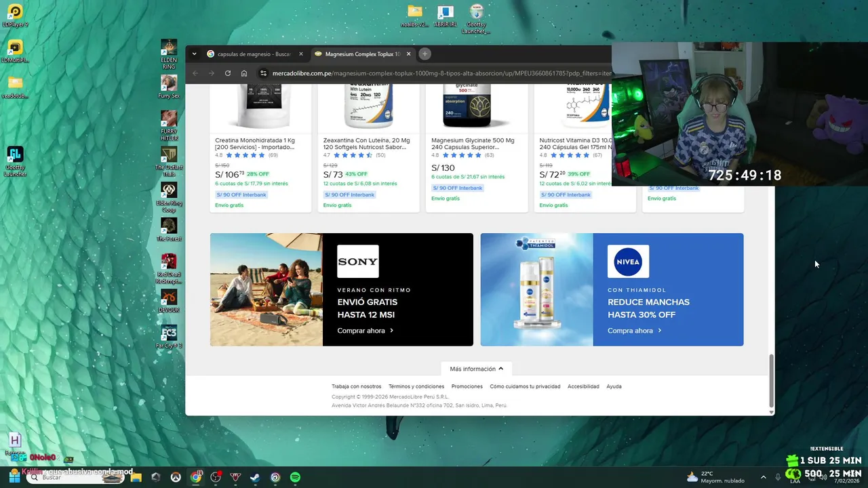
Task: Open The Forest desktop shortcut
Action: point(169,229)
